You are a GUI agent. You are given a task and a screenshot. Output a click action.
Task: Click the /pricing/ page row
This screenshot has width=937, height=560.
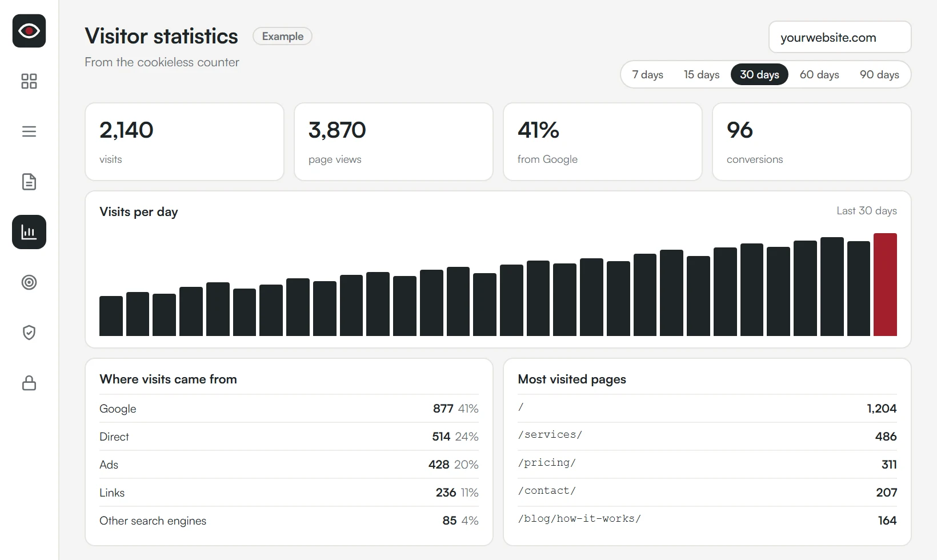pos(707,465)
